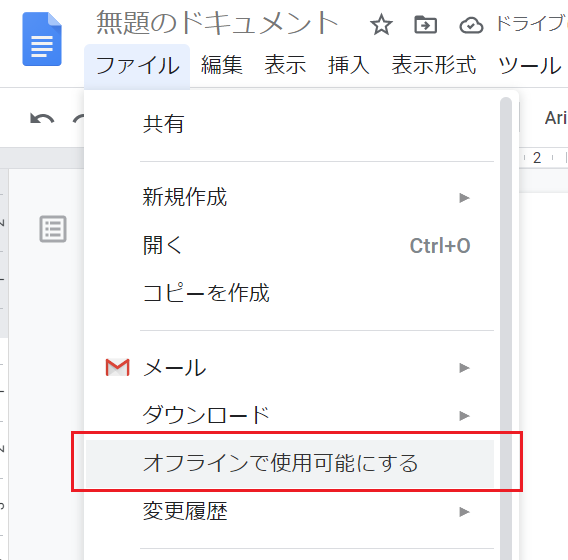568x560 pixels.
Task: Open the ツール menu
Action: 530,66
